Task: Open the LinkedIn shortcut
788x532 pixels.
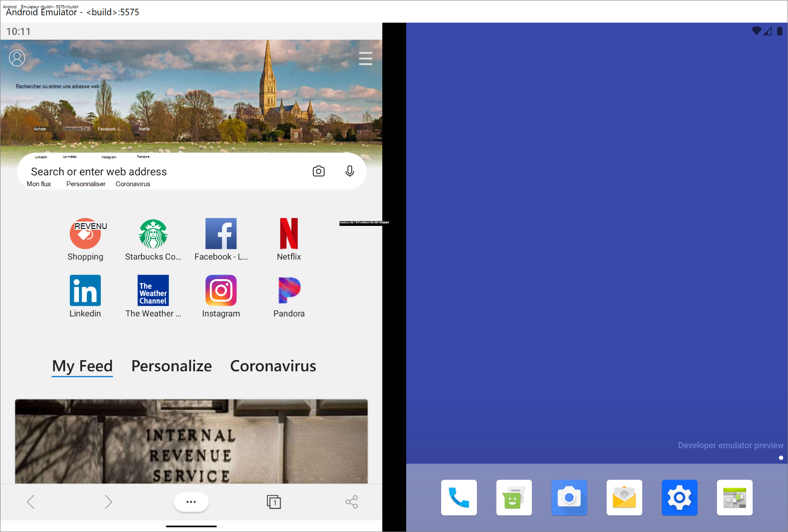Action: [x=85, y=290]
